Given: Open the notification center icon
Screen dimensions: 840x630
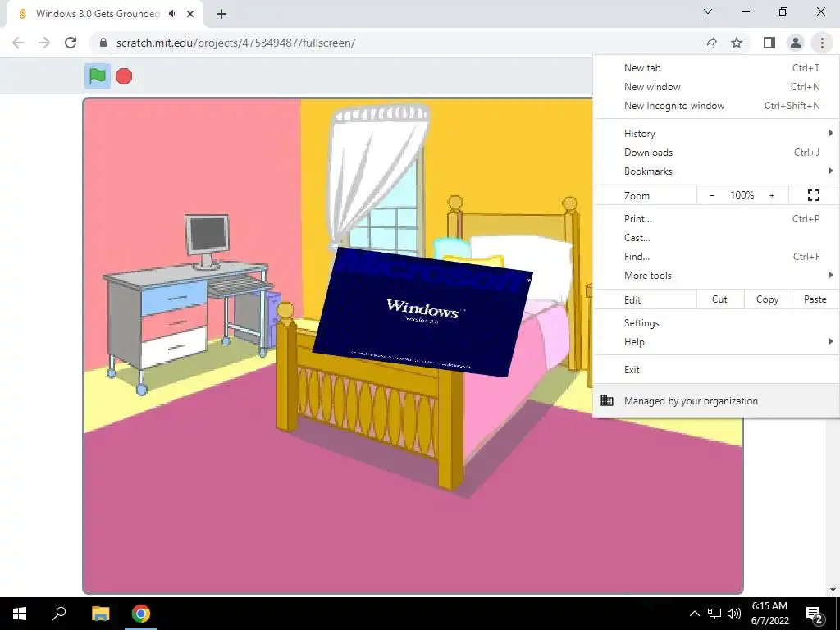Looking at the screenshot, I should (x=815, y=614).
